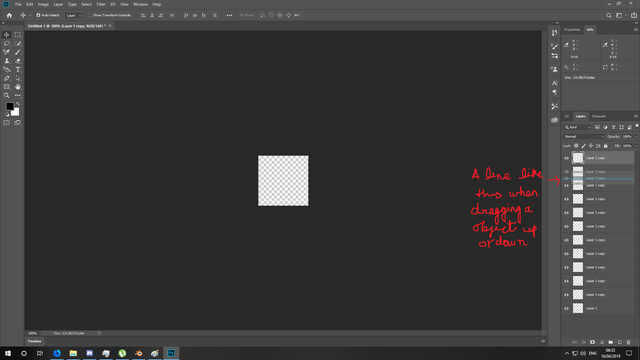Select the Rectangular Marquee tool
640x360 pixels.
(x=18, y=35)
